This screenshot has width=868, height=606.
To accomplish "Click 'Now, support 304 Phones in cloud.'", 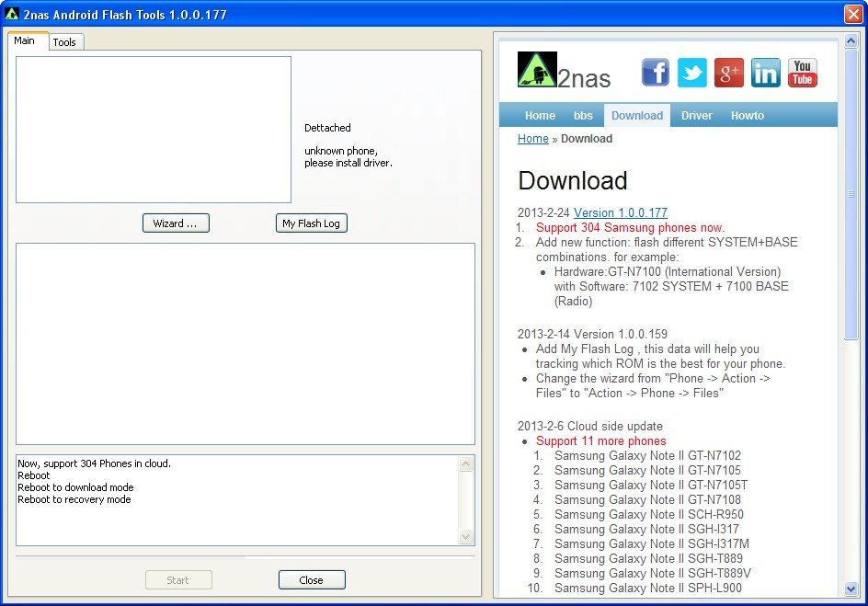I will (94, 463).
